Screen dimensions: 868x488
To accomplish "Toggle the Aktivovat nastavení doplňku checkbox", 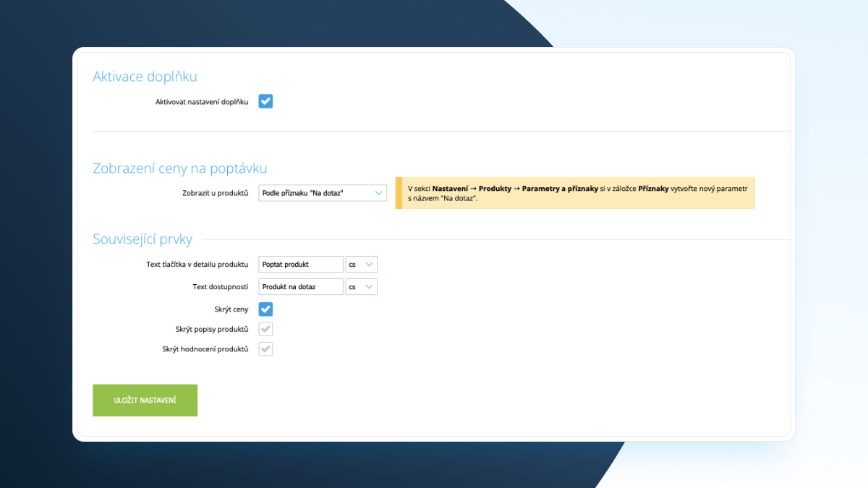I will tap(265, 102).
